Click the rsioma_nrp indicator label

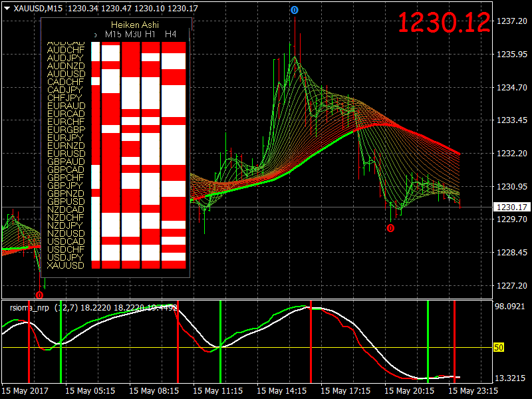coord(29,308)
